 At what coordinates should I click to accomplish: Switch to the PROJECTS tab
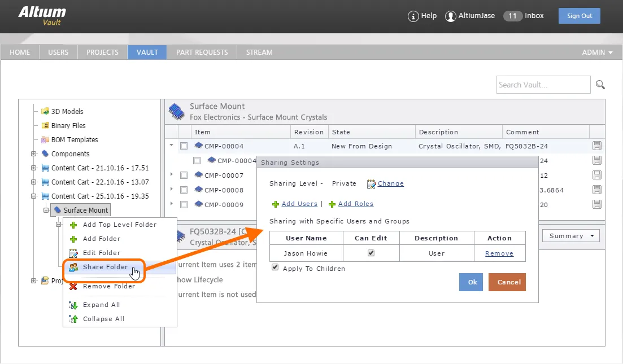point(102,52)
